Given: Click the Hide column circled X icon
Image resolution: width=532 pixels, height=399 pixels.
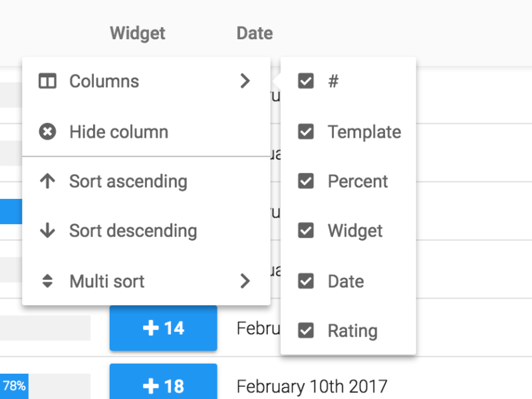Looking at the screenshot, I should click(47, 132).
